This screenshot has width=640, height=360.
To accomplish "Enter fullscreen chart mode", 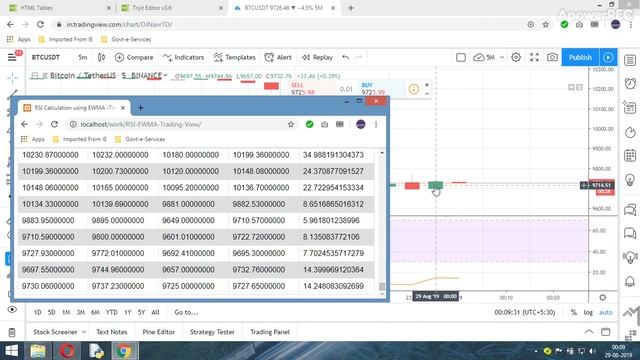I will (534, 58).
